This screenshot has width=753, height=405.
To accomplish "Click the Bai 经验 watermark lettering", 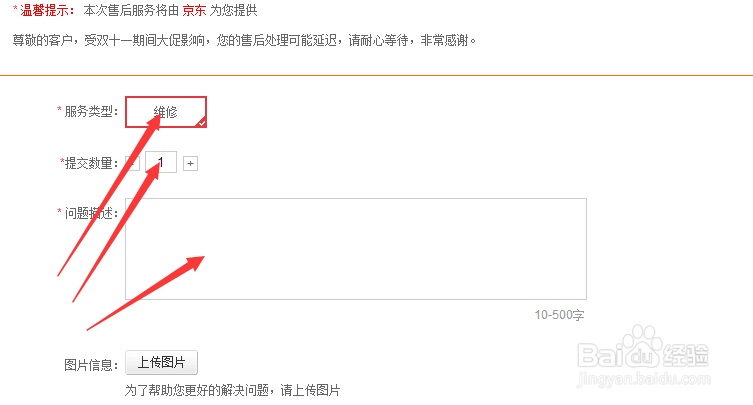I will (x=643, y=356).
